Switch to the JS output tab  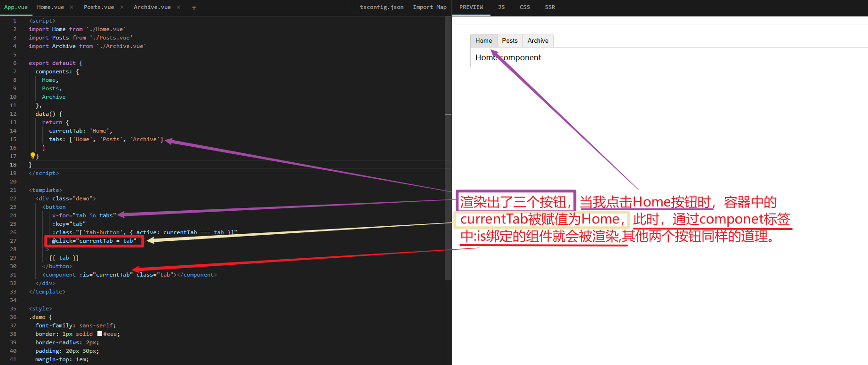point(501,8)
